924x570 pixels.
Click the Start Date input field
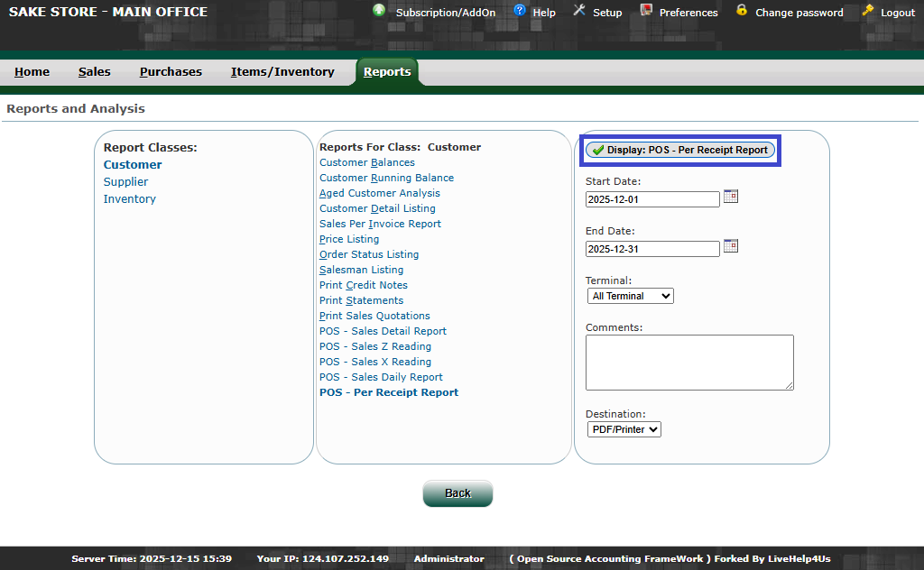pyautogui.click(x=652, y=199)
